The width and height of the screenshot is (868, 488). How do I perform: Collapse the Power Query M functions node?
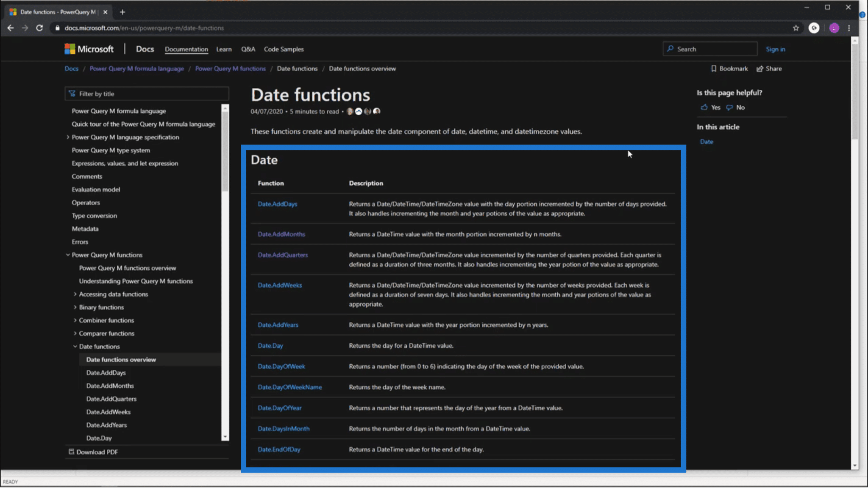(x=68, y=255)
